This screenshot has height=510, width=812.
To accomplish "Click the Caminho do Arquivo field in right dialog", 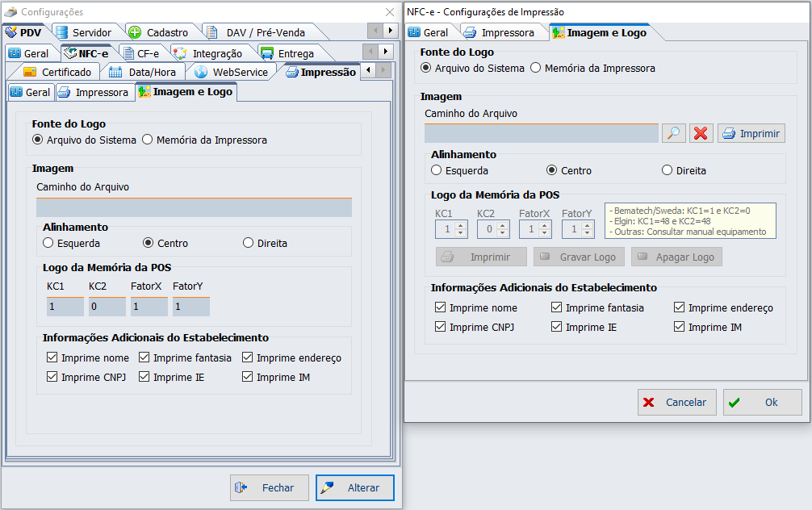I will click(541, 133).
